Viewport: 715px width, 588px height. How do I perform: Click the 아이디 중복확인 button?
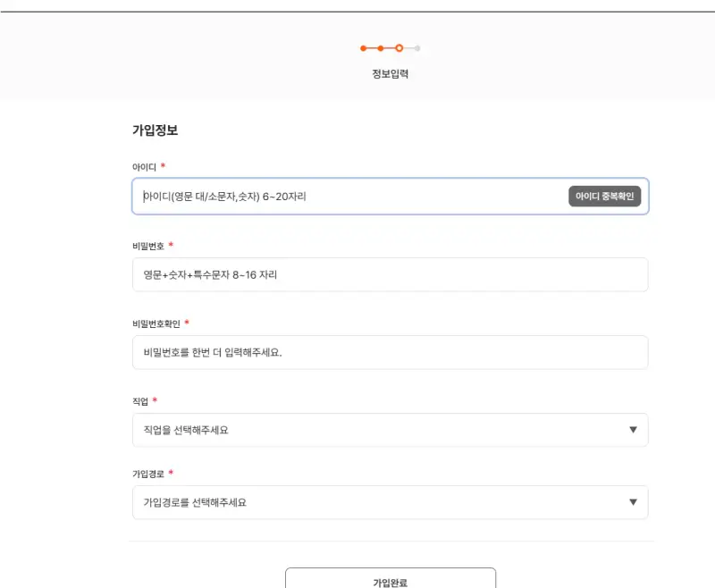coord(605,197)
